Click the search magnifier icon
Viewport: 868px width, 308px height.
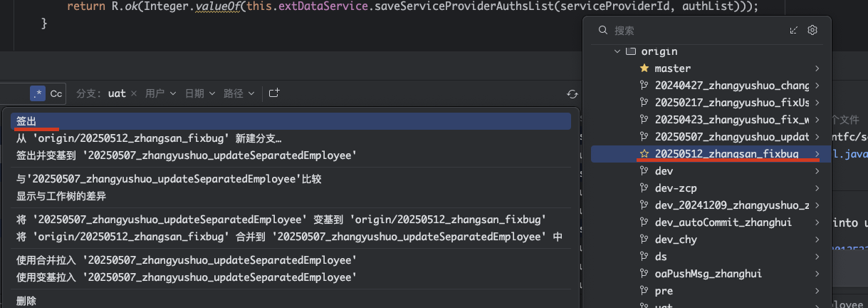point(603,31)
